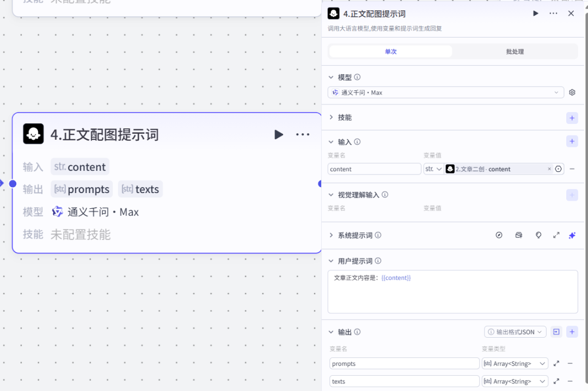The image size is (588, 391).
Task: Open the 通义千问·Max model dropdown
Action: (x=446, y=92)
